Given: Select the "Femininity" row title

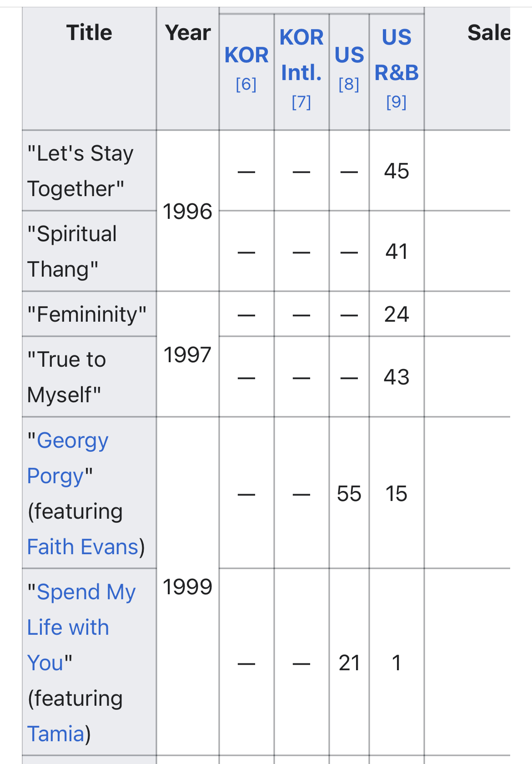Looking at the screenshot, I should [87, 314].
